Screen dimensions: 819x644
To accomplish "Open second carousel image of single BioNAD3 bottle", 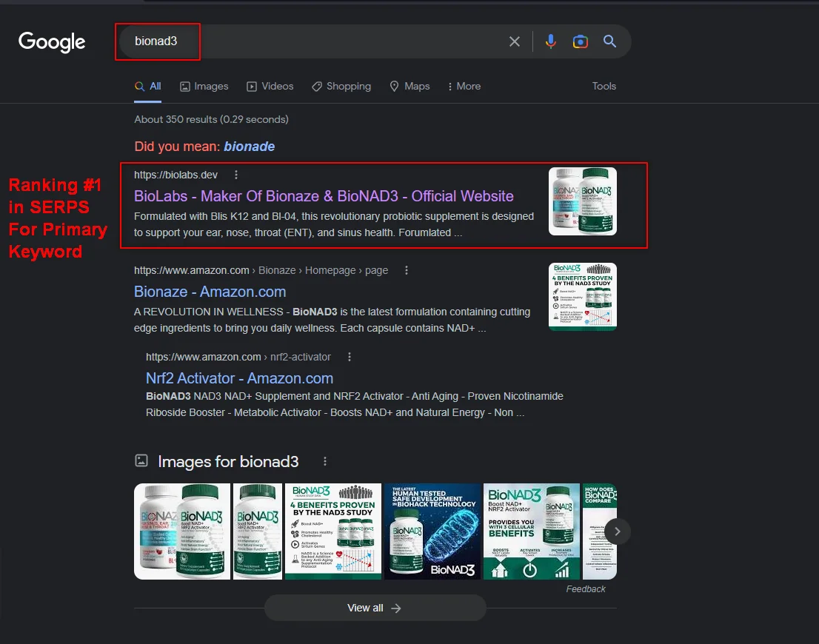I will point(258,531).
